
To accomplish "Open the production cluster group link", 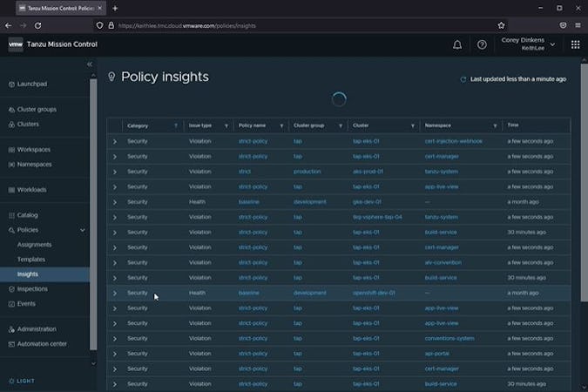I will (x=307, y=172).
